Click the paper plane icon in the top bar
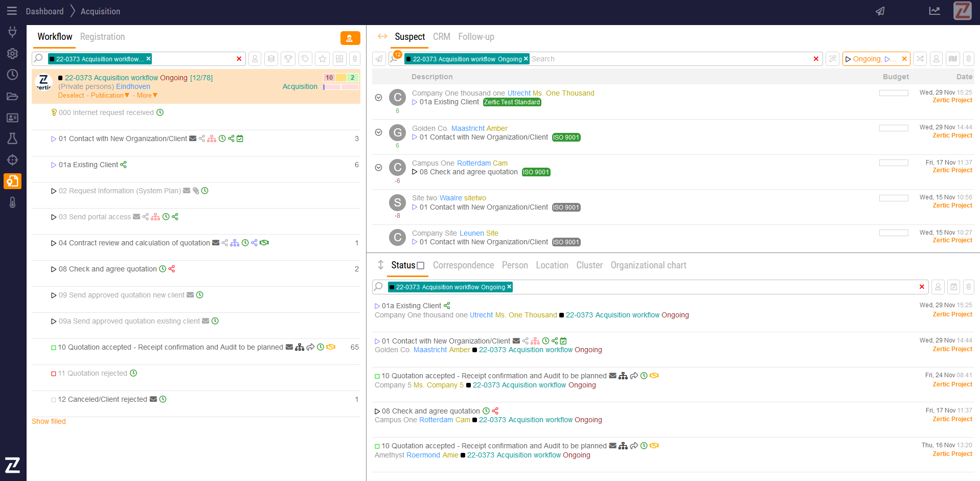 coord(880,11)
